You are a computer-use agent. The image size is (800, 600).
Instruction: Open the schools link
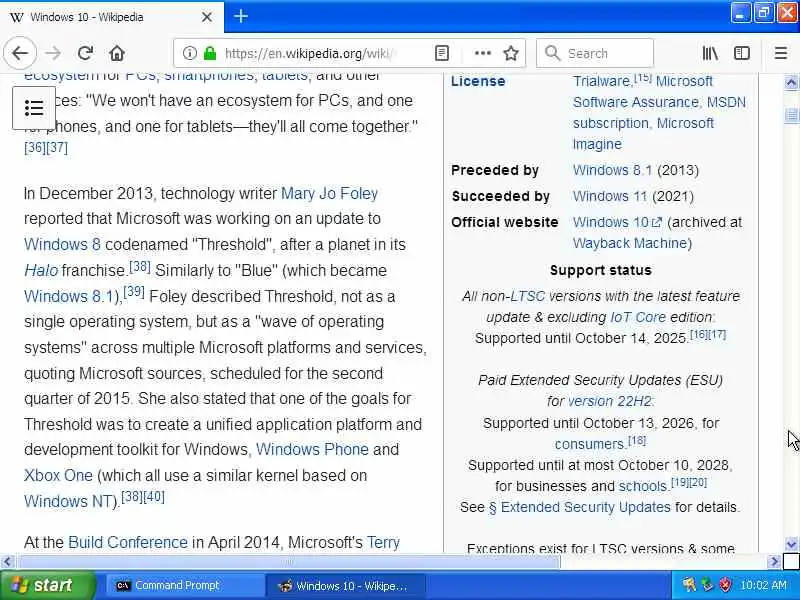[643, 486]
